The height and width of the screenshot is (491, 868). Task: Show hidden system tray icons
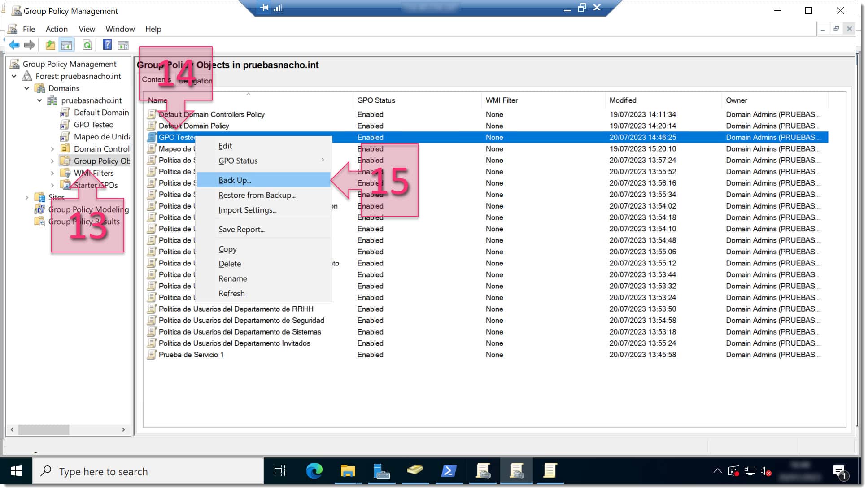tap(717, 471)
